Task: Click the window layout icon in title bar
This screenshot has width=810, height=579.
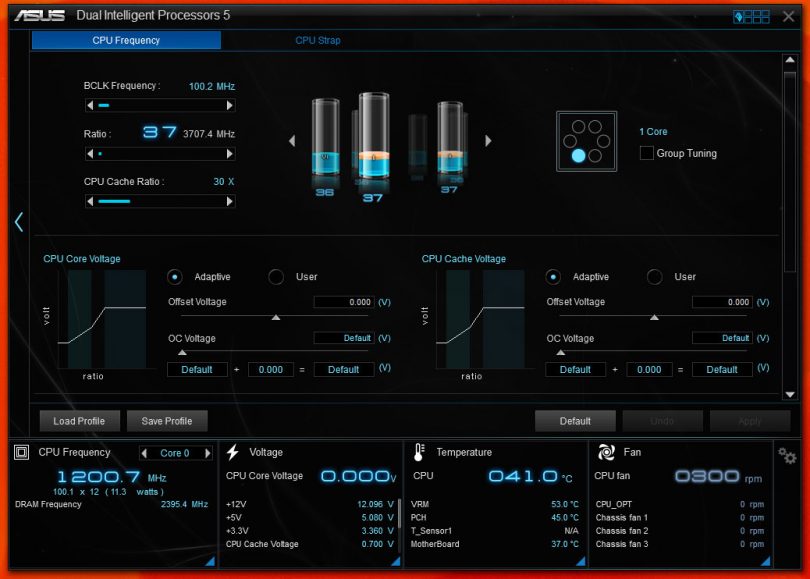Action: click(751, 16)
